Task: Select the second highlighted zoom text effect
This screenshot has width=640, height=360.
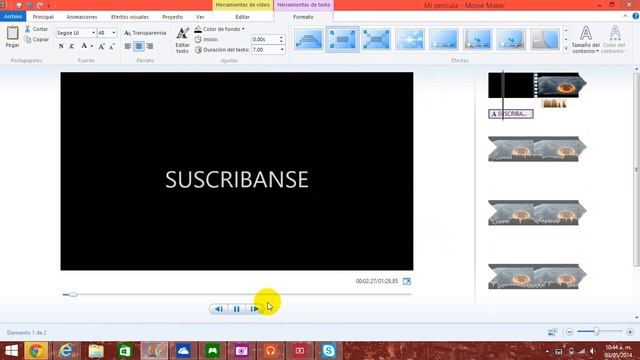Action: (x=342, y=40)
